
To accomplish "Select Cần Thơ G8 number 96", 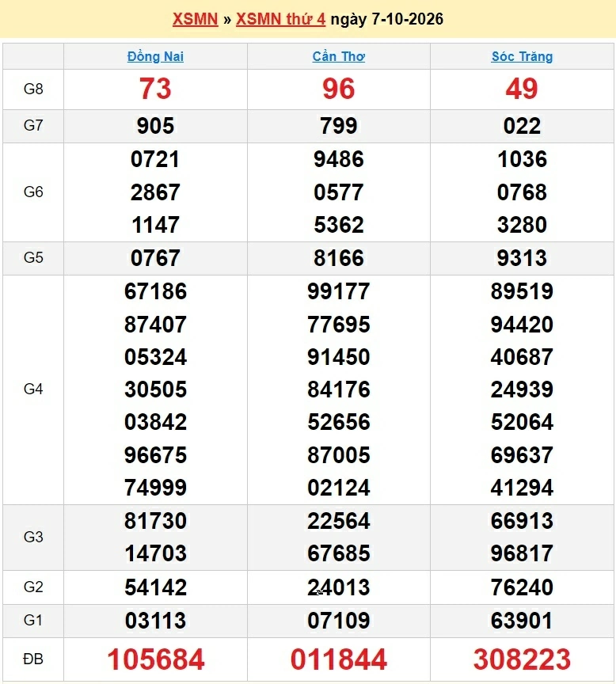I will [x=339, y=89].
